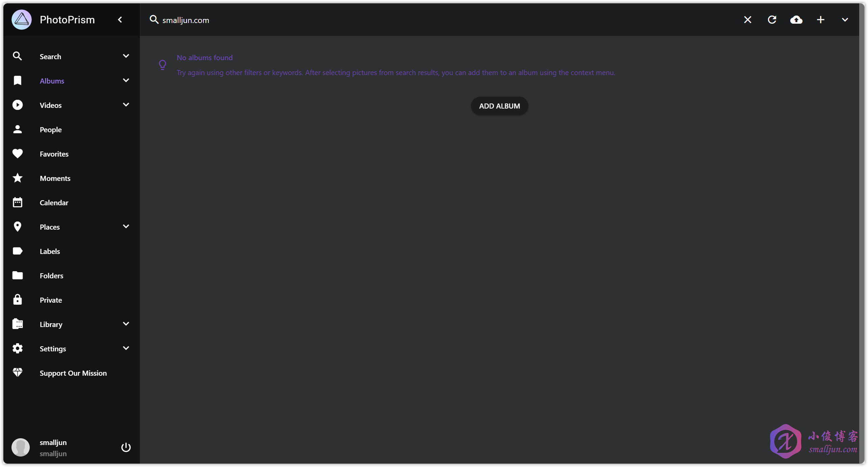Log out using the power icon
This screenshot has height=467, width=868.
click(126, 447)
